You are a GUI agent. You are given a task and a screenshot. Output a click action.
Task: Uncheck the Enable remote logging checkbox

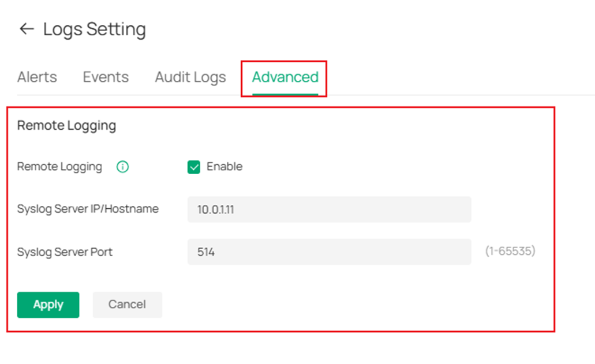193,167
